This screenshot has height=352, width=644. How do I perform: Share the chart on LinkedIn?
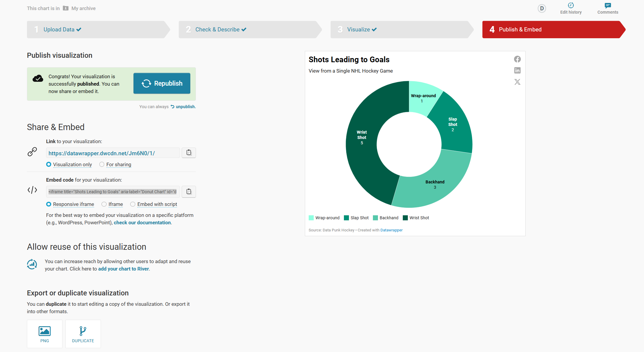(x=517, y=71)
